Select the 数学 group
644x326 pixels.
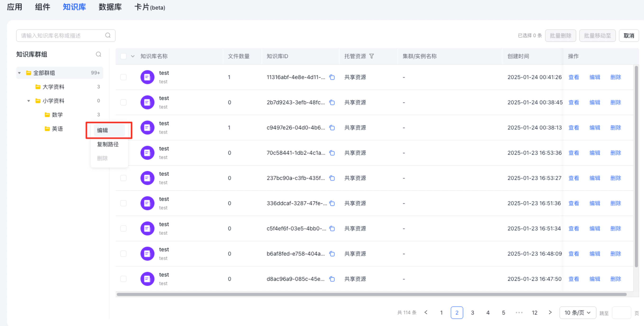[x=60, y=115]
